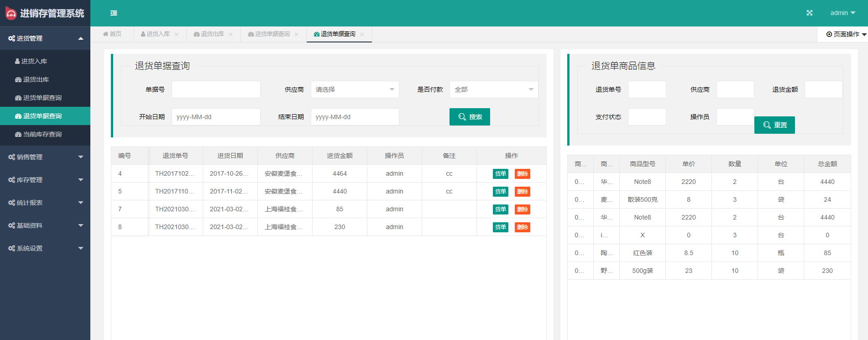Viewport: 868px width, 340px height.
Task: Open 退货单据查询 in the sidebar
Action: point(45,116)
